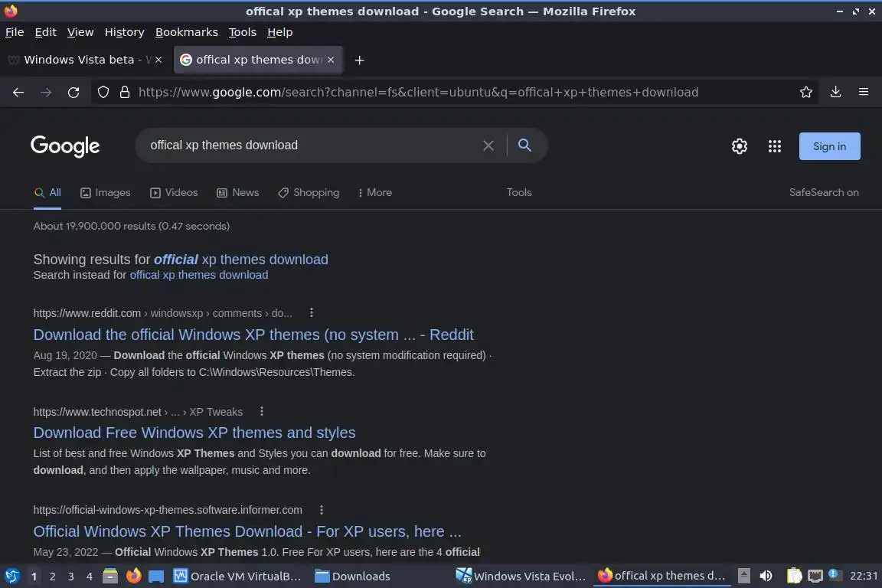The image size is (882, 588).
Task: Switch to workspace 4
Action: (x=90, y=577)
